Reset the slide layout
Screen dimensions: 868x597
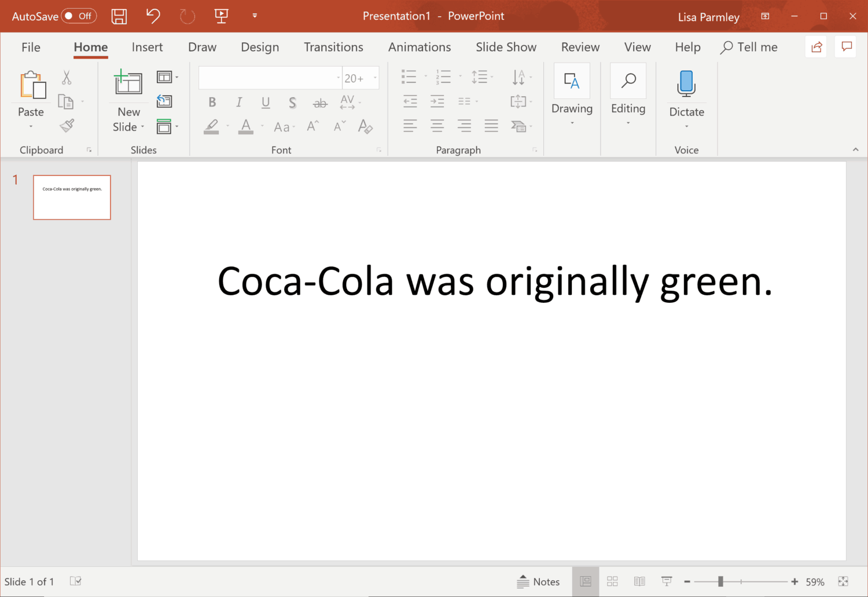(x=164, y=101)
